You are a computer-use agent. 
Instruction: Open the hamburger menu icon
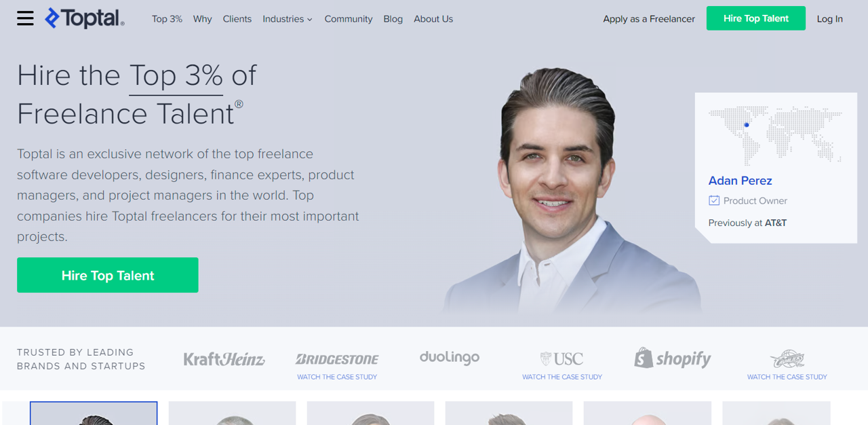coord(25,18)
